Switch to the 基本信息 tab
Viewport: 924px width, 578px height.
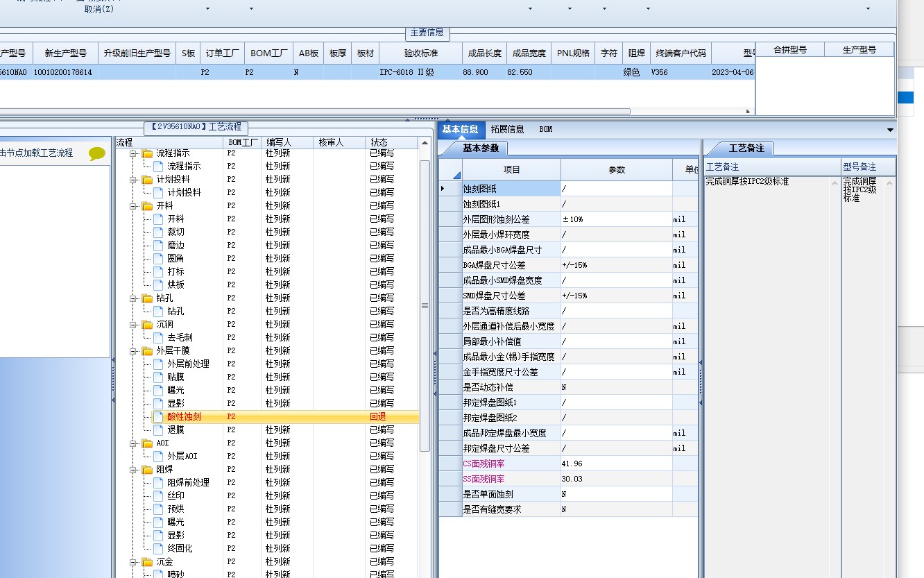tap(461, 129)
